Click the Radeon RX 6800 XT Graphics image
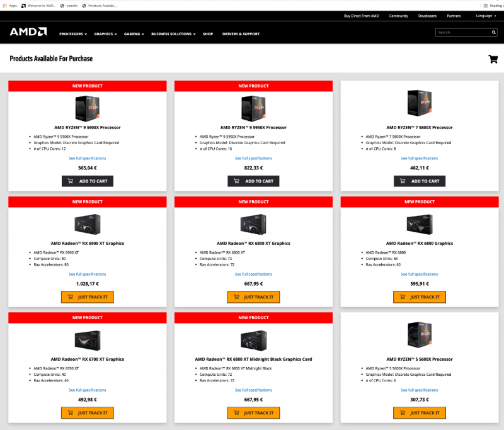This screenshot has width=504, height=430. tap(254, 224)
